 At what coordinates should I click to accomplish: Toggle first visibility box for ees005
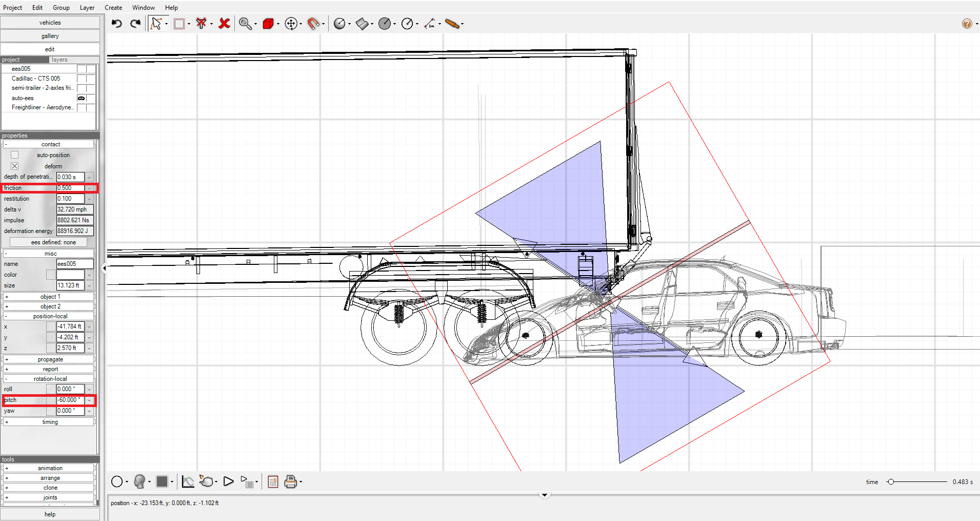coord(81,69)
